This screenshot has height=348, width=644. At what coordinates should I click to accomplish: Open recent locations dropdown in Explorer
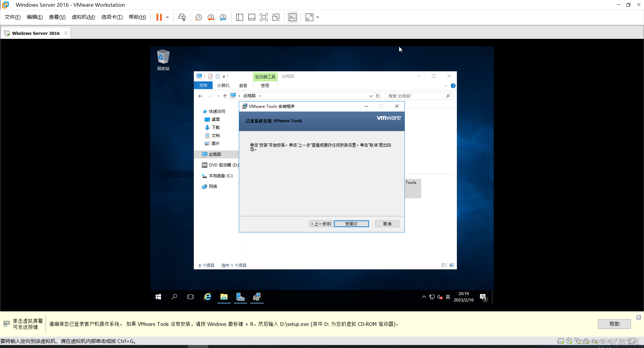click(x=218, y=96)
